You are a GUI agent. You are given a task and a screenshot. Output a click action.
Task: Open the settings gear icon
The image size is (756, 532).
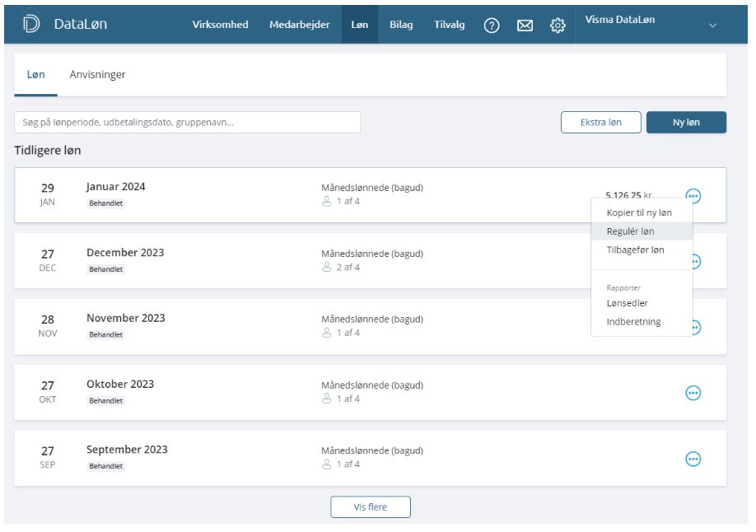[x=558, y=26]
